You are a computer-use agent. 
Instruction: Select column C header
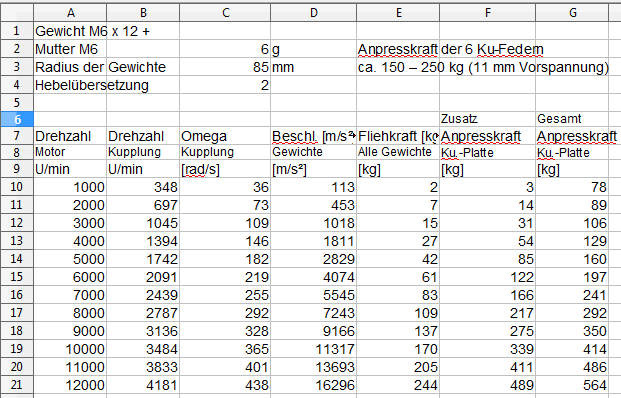point(225,13)
